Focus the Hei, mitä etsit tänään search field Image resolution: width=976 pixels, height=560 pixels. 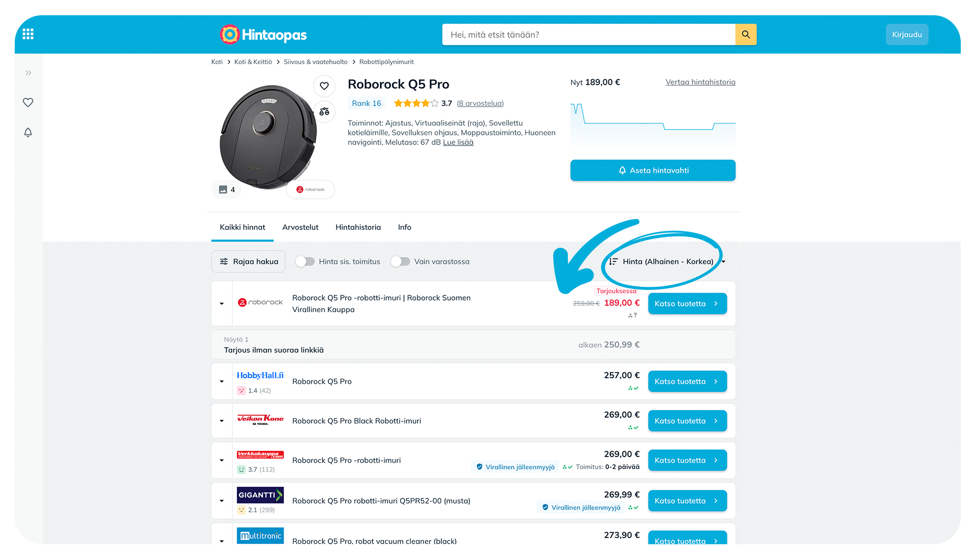tap(588, 35)
